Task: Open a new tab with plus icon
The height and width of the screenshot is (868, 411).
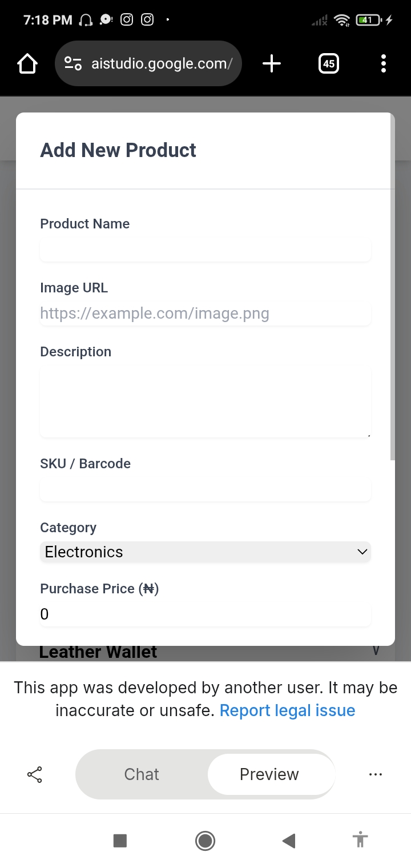Action: pyautogui.click(x=272, y=64)
